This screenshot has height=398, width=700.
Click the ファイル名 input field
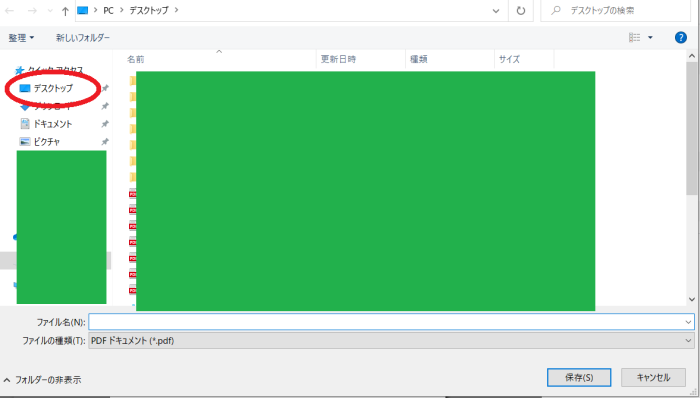tap(391, 322)
